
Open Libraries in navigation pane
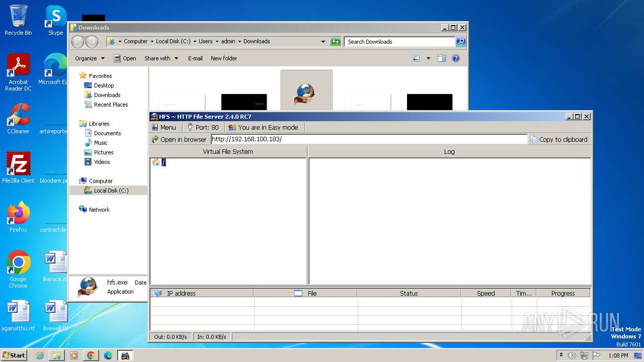[x=99, y=124]
